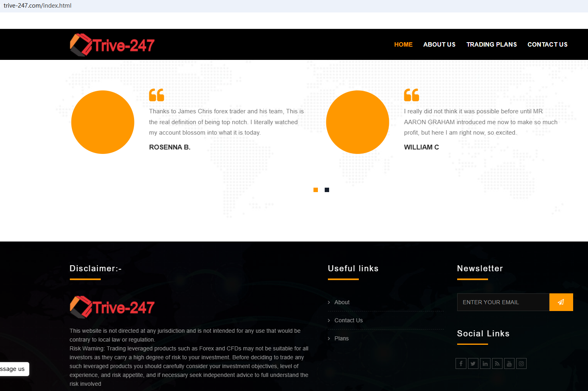The height and width of the screenshot is (391, 588).
Task: Open the Facebook social link icon
Action: (x=461, y=364)
